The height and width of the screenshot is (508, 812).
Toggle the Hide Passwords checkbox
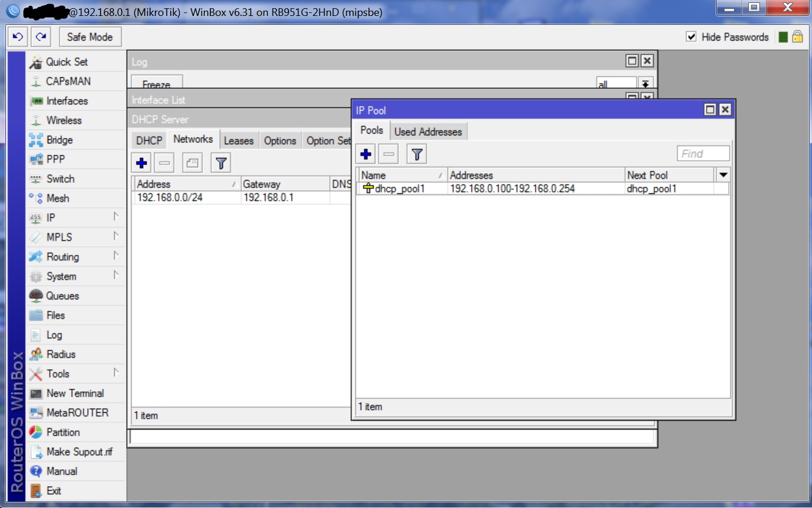[691, 37]
